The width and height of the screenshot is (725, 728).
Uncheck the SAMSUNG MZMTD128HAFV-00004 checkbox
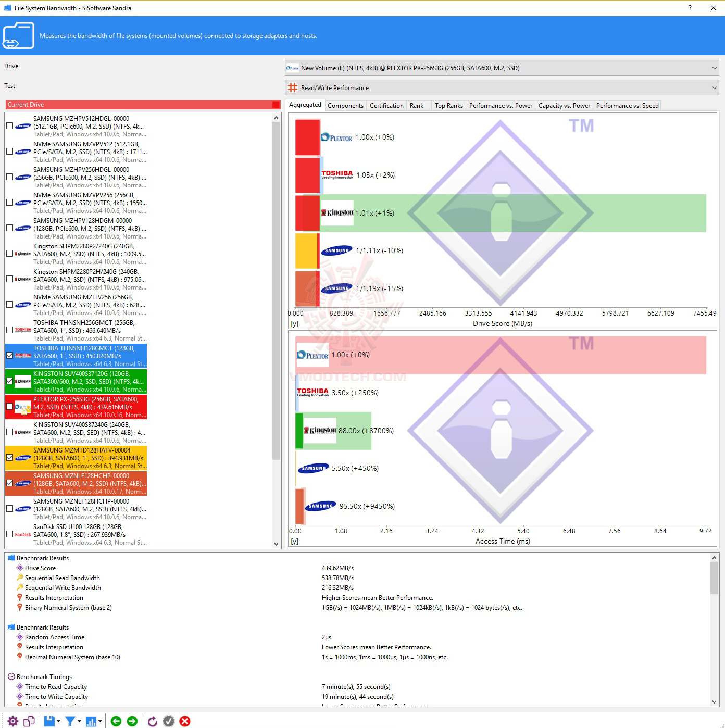10,458
